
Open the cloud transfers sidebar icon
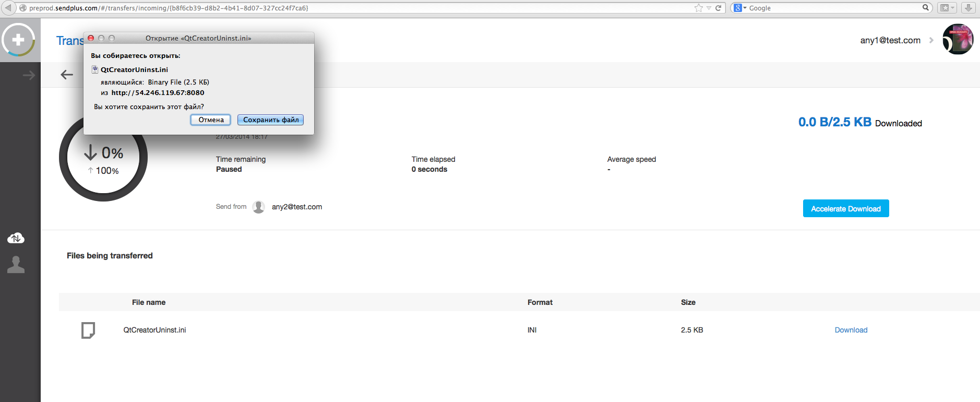16,238
